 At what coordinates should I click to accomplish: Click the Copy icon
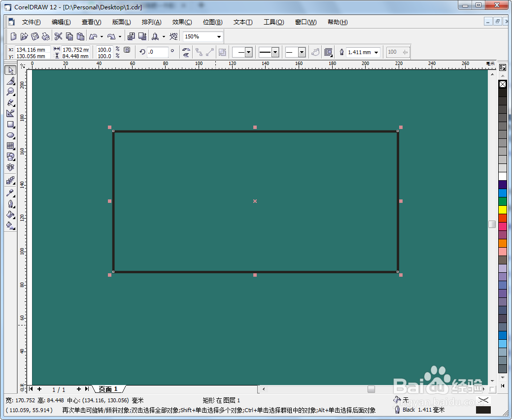point(69,36)
